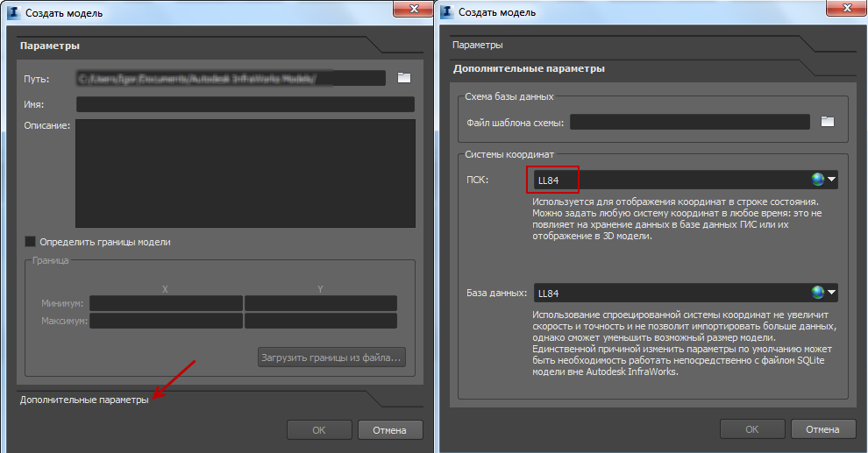
Task: Click Максимум Y field
Action: [321, 321]
